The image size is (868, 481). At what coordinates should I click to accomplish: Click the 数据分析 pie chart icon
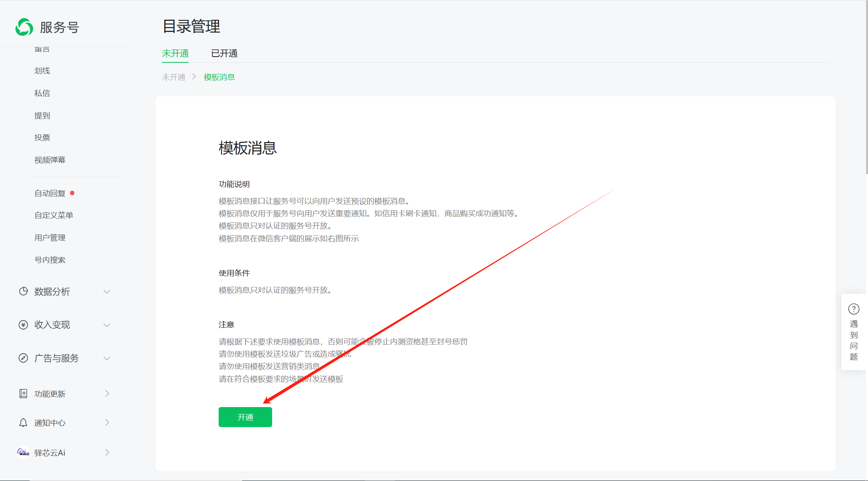pyautogui.click(x=23, y=291)
